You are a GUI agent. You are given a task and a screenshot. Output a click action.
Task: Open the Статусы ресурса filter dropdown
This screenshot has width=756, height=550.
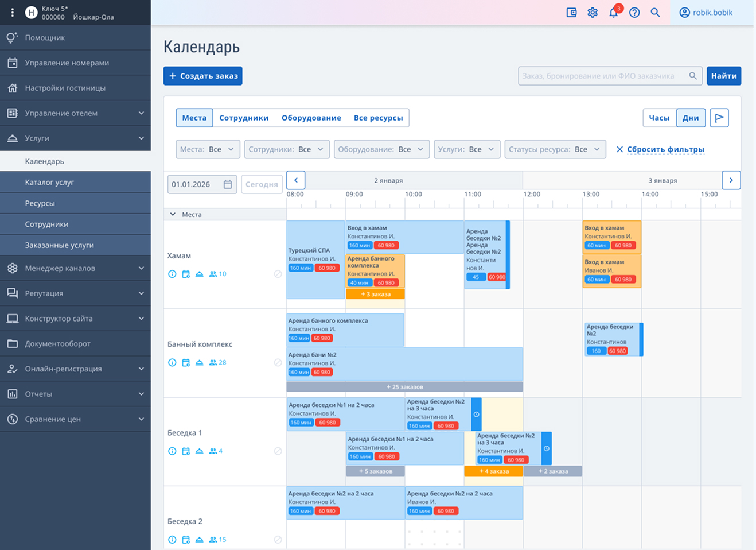pyautogui.click(x=555, y=149)
